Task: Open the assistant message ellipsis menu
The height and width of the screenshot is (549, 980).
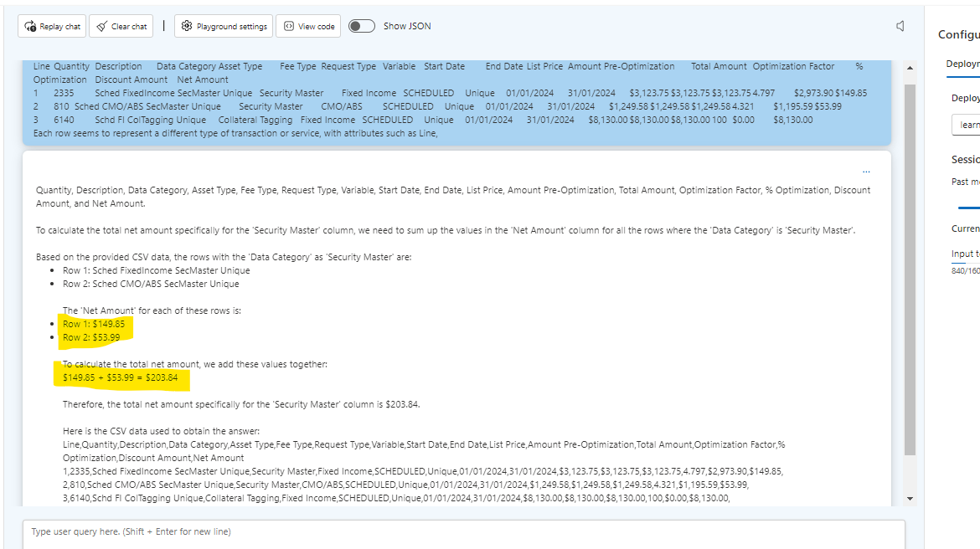Action: click(866, 171)
